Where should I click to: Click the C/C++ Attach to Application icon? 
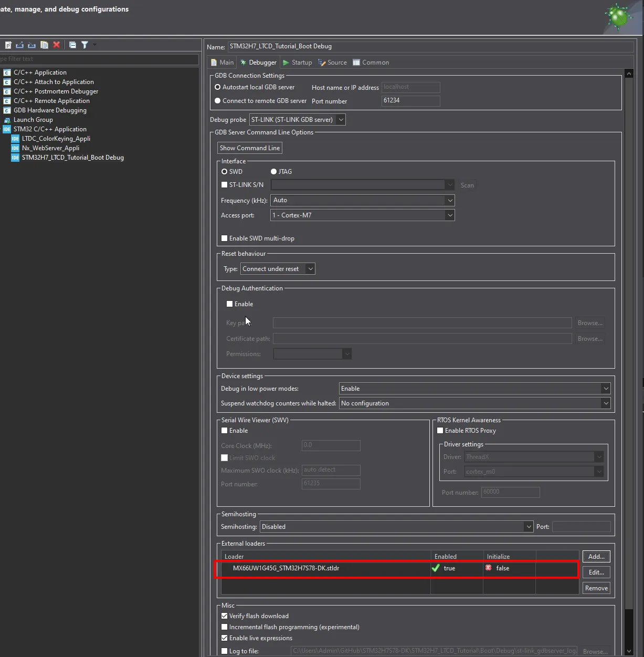tap(7, 82)
